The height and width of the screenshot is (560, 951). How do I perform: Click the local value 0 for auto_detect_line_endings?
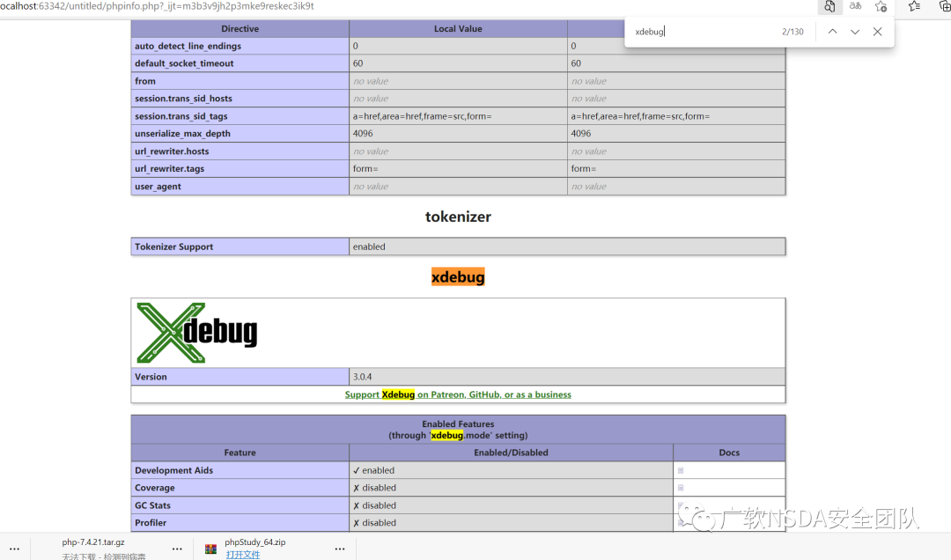click(x=356, y=46)
